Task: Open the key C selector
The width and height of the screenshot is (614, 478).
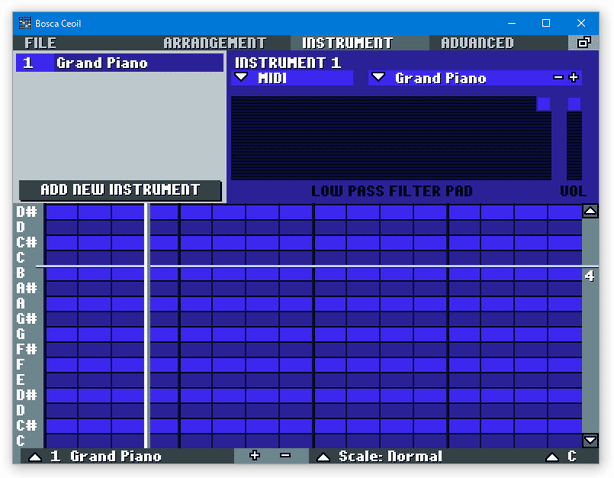Action: [561, 456]
